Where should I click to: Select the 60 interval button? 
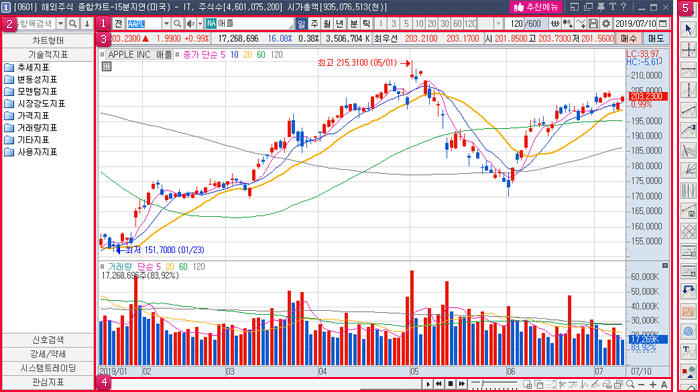pyautogui.click(x=457, y=23)
